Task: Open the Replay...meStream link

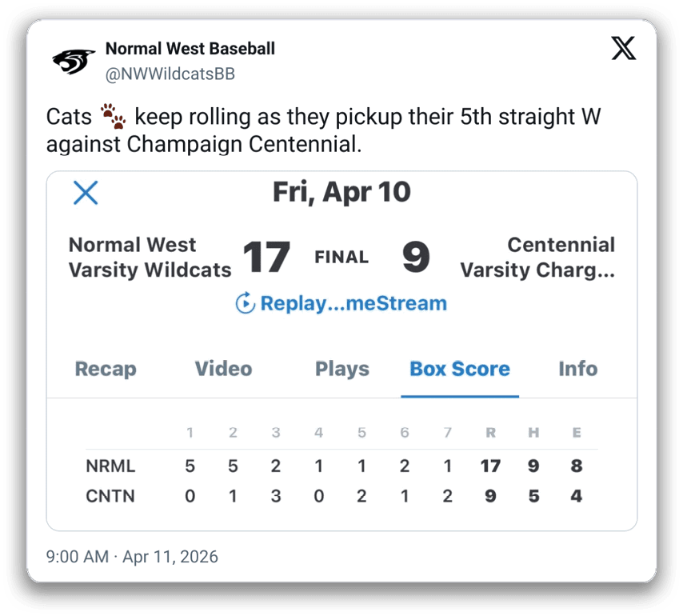Action: (x=353, y=304)
